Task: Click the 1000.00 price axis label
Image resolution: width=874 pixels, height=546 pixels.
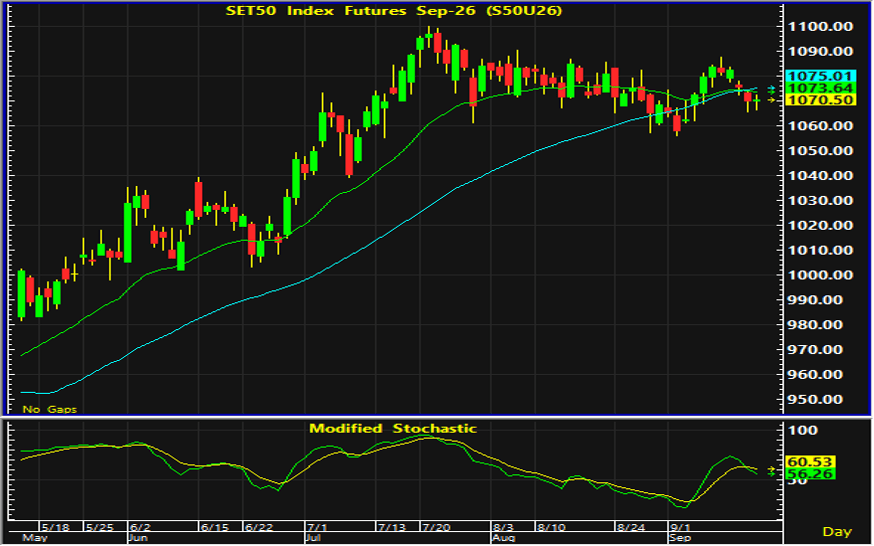Action: [820, 275]
